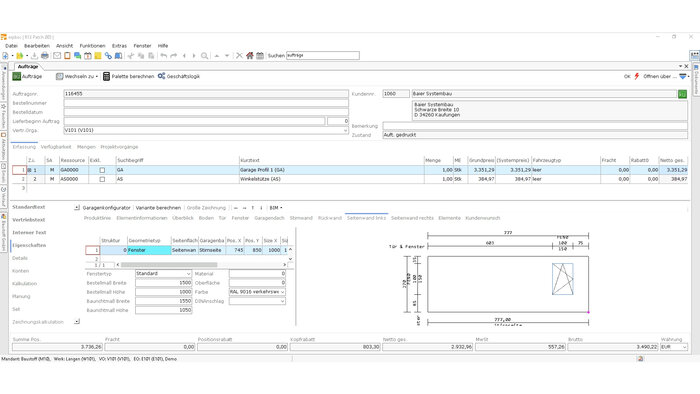Image resolution: width=700 pixels, height=394 pixels.
Task: Click the chat bubbles toolbar icon
Action: pos(78,56)
